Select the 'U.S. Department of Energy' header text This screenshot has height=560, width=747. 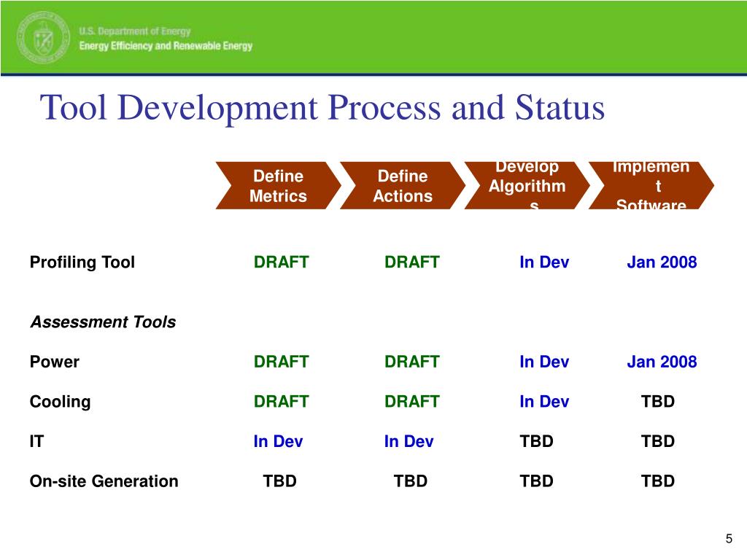[135, 31]
